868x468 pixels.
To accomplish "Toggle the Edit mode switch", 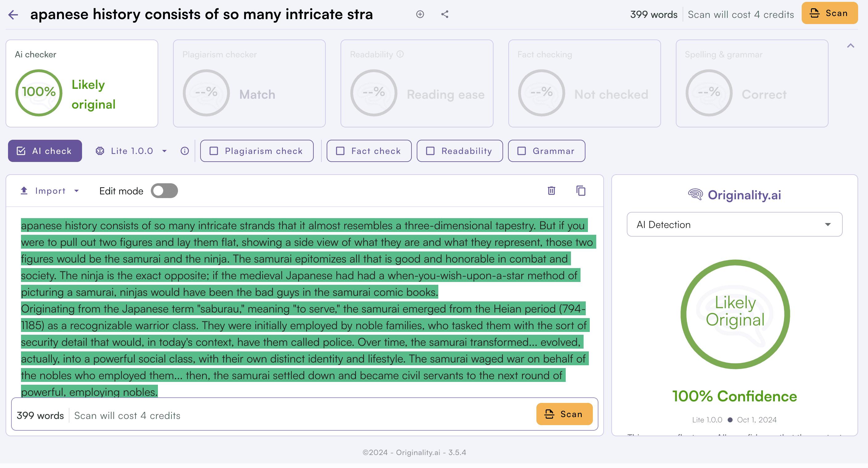I will [x=164, y=191].
